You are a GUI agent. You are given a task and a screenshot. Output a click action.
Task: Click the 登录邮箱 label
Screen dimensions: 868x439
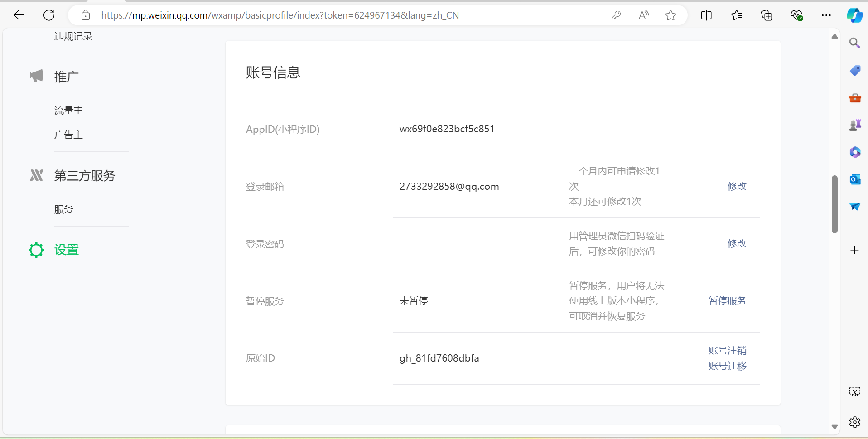[x=265, y=187]
